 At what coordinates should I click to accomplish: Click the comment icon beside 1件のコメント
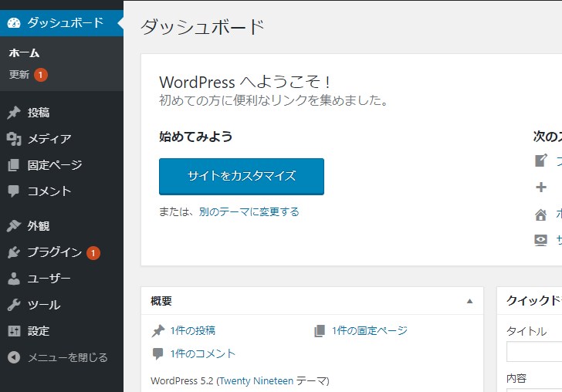tap(157, 353)
